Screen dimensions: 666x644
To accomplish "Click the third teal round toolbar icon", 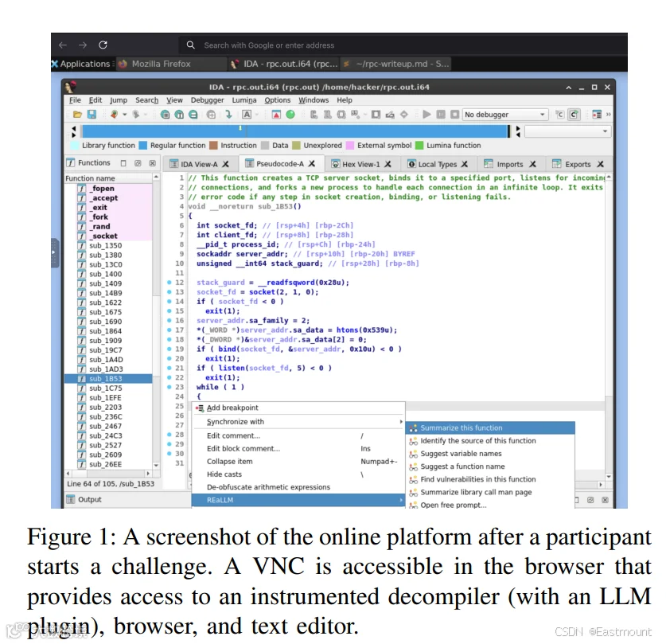I will (193, 115).
